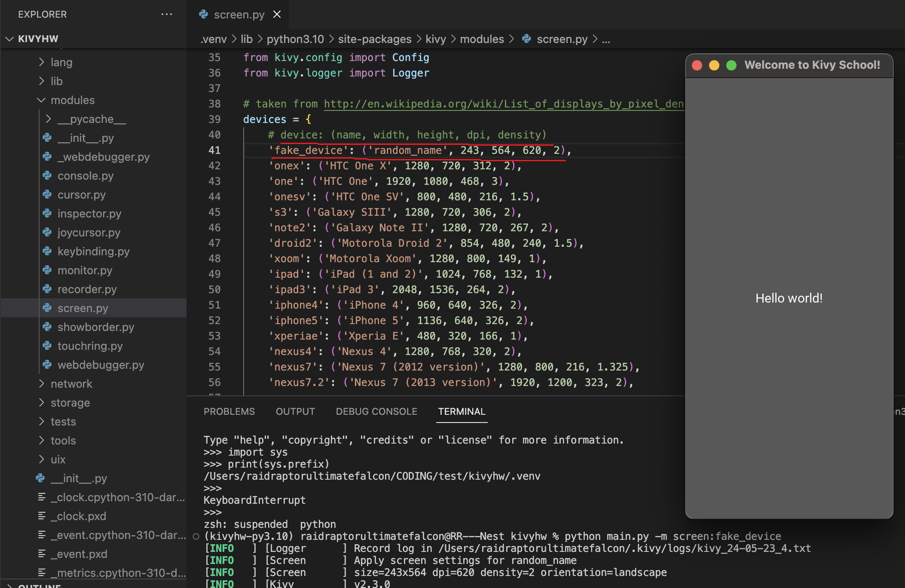Click screen.py breadcrumb segment
The height and width of the screenshot is (588, 905).
pos(562,39)
